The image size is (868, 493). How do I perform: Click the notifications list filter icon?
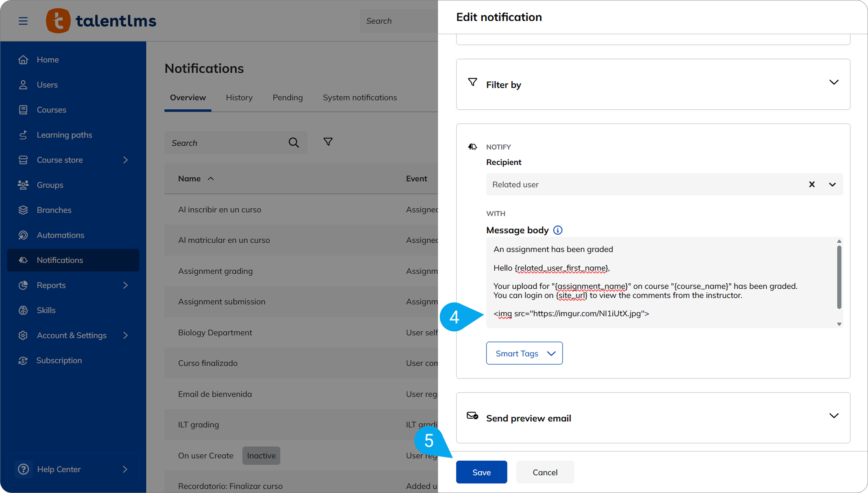tap(328, 142)
